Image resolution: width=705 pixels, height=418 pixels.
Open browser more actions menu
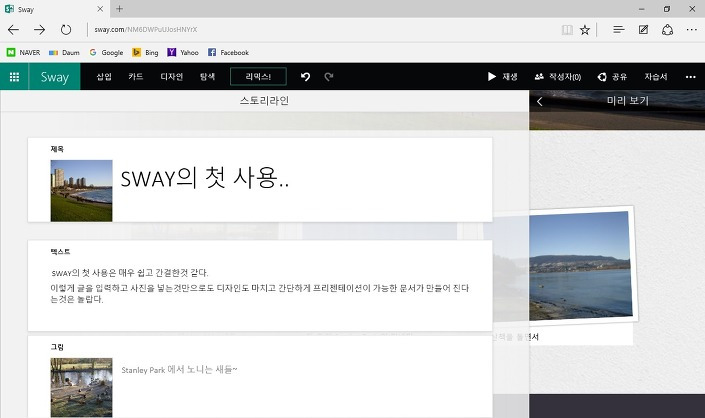692,30
